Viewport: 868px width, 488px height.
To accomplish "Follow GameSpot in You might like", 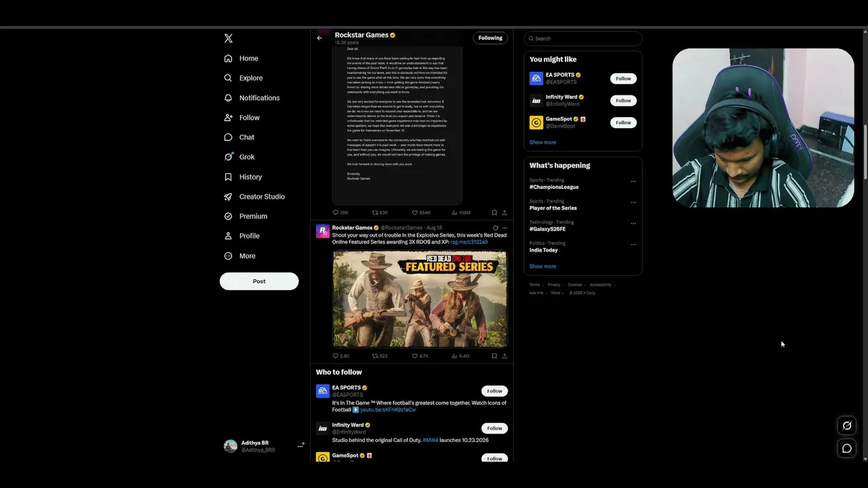I will pyautogui.click(x=623, y=123).
